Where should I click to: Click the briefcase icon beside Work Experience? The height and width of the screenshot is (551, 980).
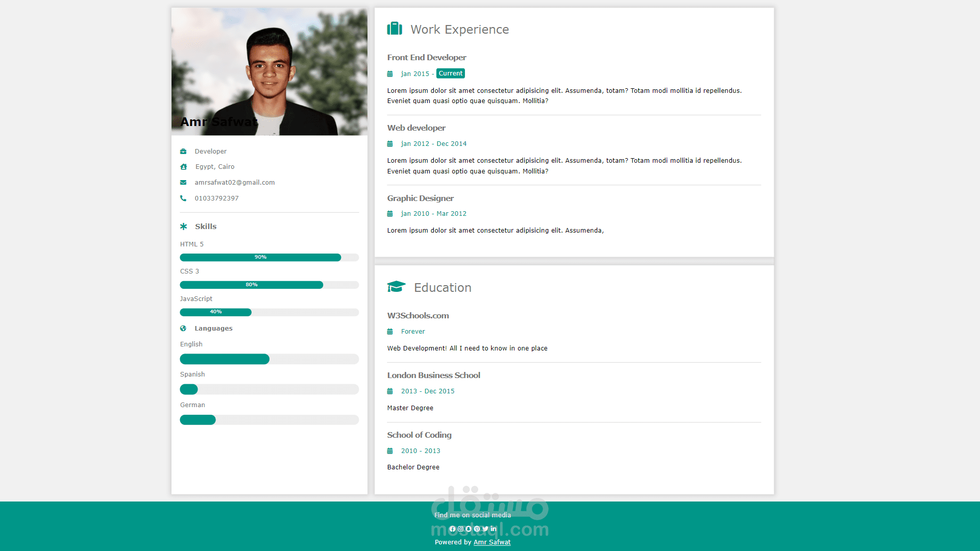pyautogui.click(x=395, y=29)
